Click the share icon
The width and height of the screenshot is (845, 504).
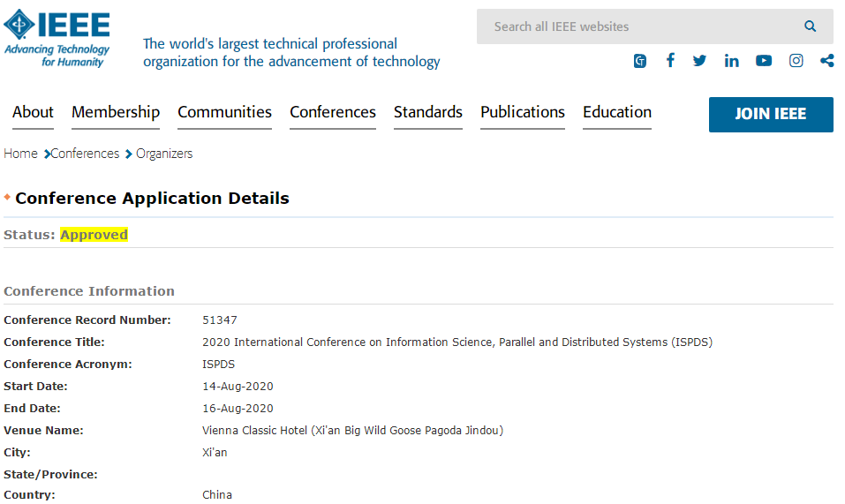(827, 61)
